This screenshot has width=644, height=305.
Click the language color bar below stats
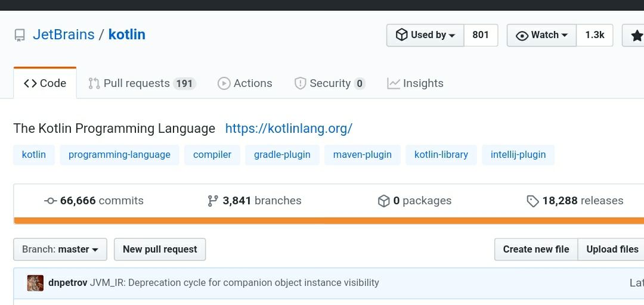click(x=329, y=221)
